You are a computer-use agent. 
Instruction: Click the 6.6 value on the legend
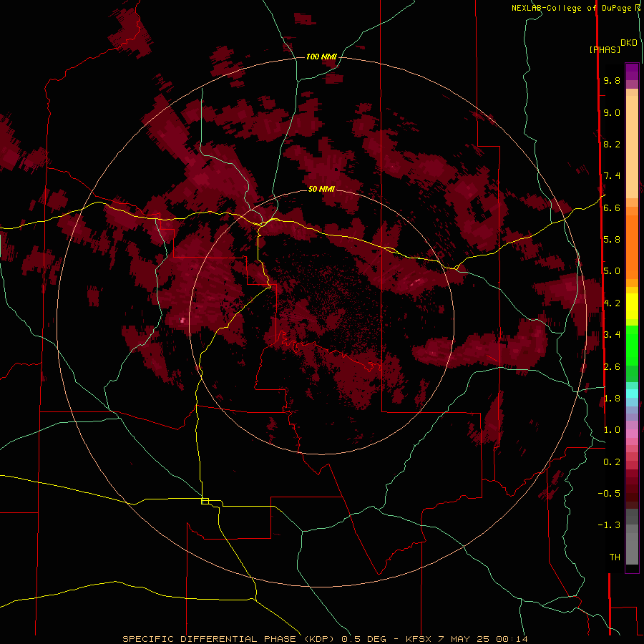tap(612, 208)
